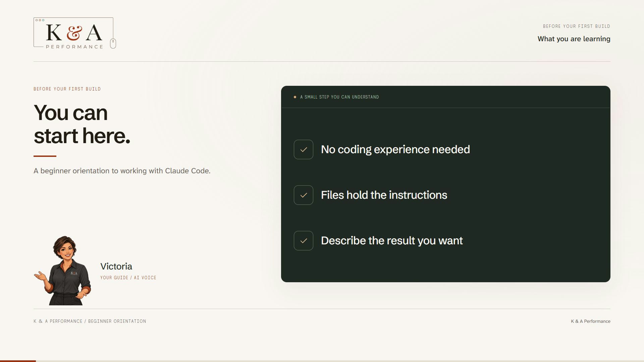Screen dimensions: 644x362
Task: Toggle the 'No coding experience needed' checkbox
Action: click(304, 149)
